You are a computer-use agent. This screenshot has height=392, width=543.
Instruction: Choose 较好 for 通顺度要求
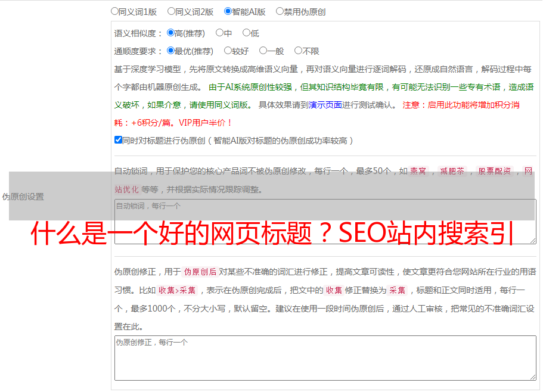click(x=228, y=51)
